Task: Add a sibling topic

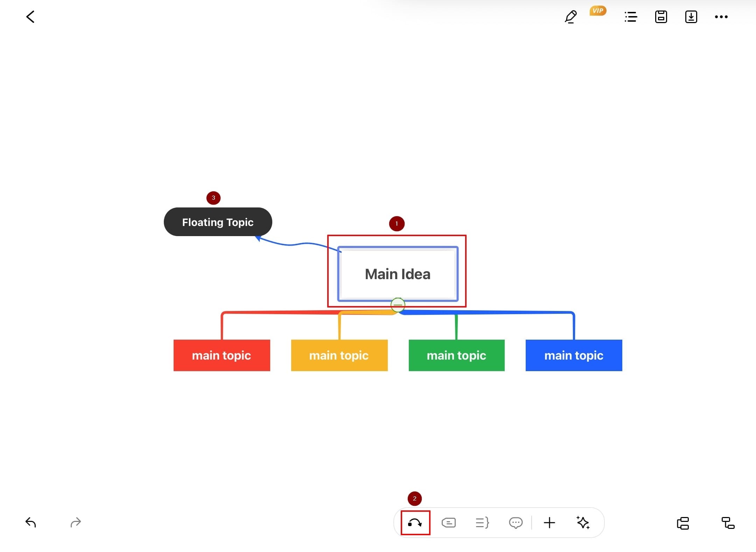Action: click(x=683, y=523)
